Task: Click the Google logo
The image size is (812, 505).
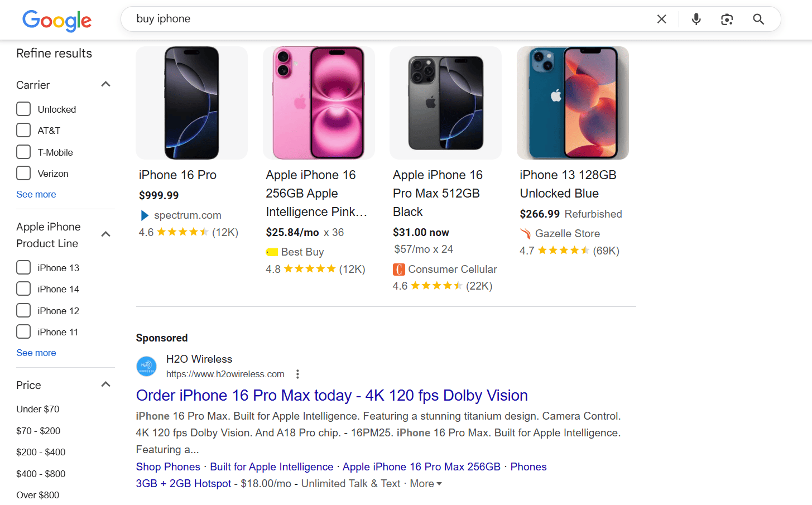Action: pos(56,21)
